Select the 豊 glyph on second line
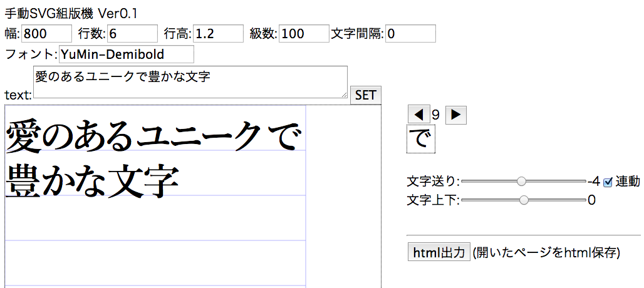This screenshot has height=288, width=644. (x=25, y=180)
